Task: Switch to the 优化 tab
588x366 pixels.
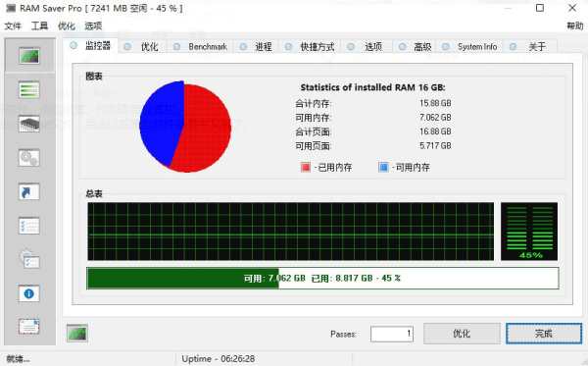Action: coord(143,46)
